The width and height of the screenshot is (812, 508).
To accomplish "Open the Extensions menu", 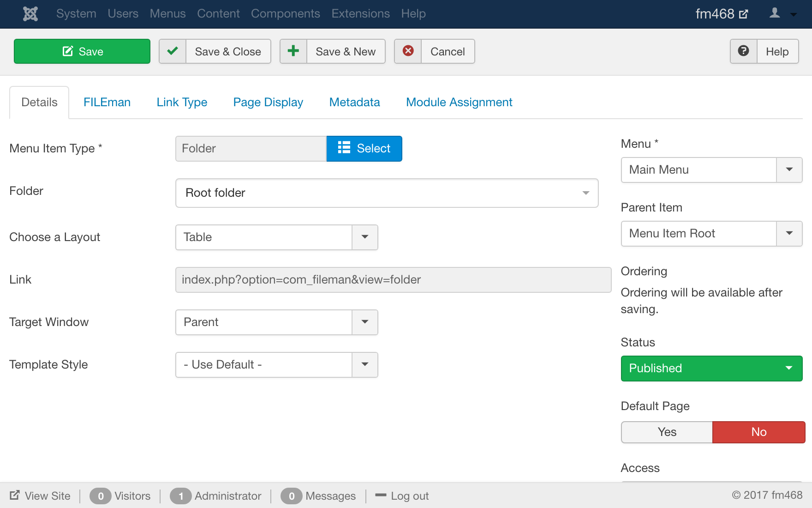I will [360, 14].
